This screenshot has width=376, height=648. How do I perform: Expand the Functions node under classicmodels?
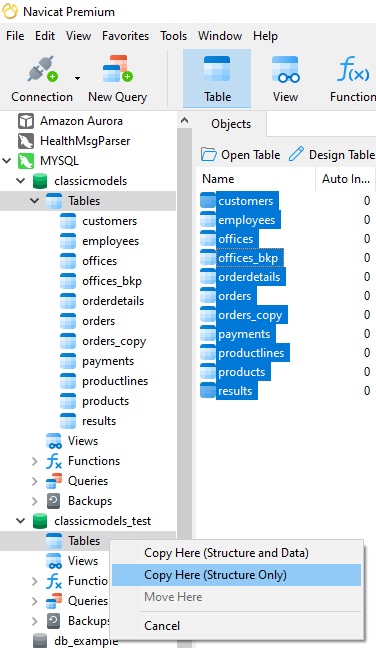click(35, 461)
